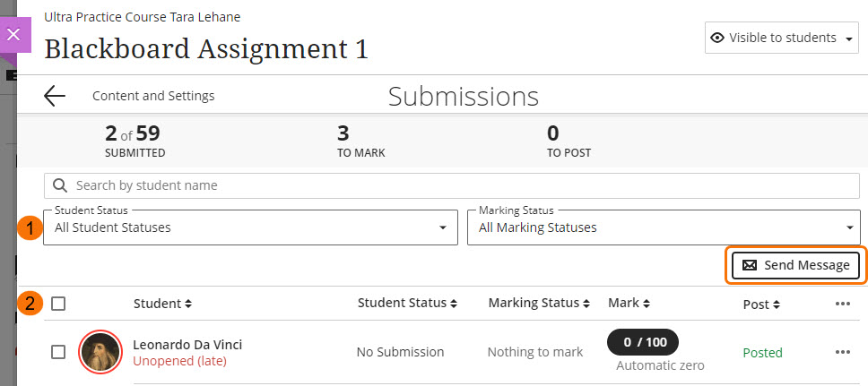Open the header row more-options ellipsis
Screen dimensions: 868x386
[x=843, y=303]
